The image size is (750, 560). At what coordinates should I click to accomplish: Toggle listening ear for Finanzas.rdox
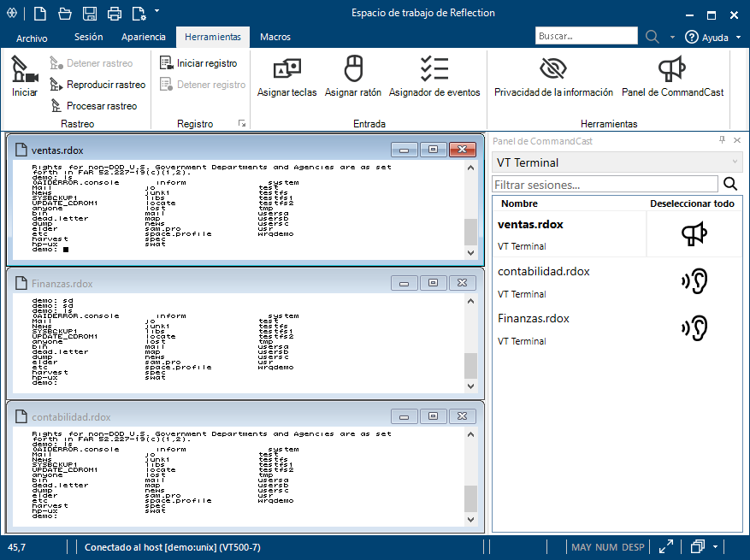694,328
